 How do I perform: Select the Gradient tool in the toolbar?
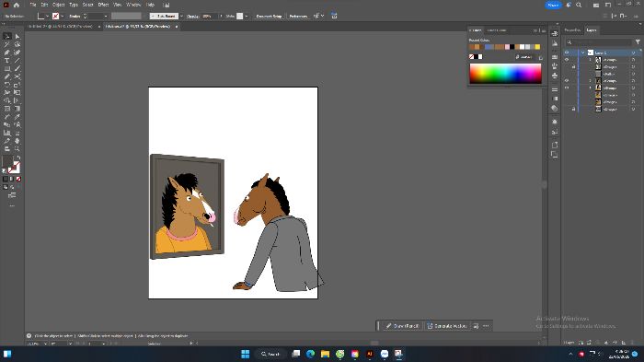(x=17, y=109)
